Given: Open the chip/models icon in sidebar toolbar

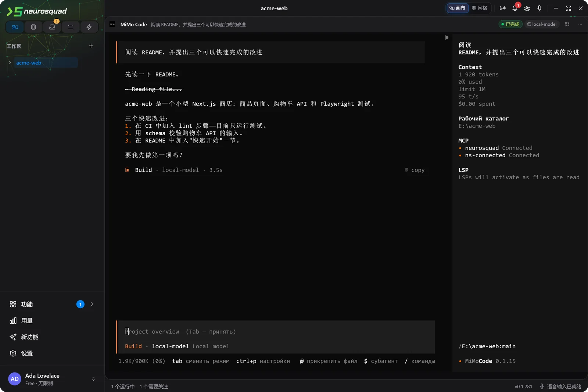Looking at the screenshot, I should [33, 27].
